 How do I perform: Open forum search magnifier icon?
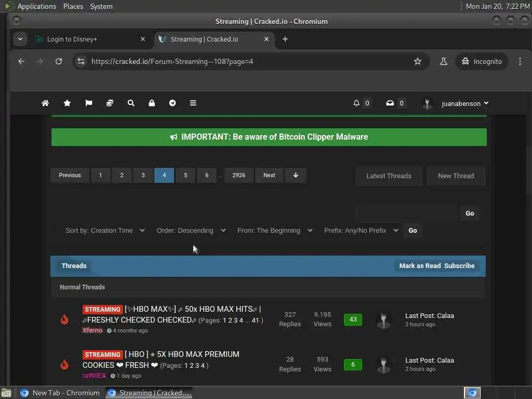131,103
